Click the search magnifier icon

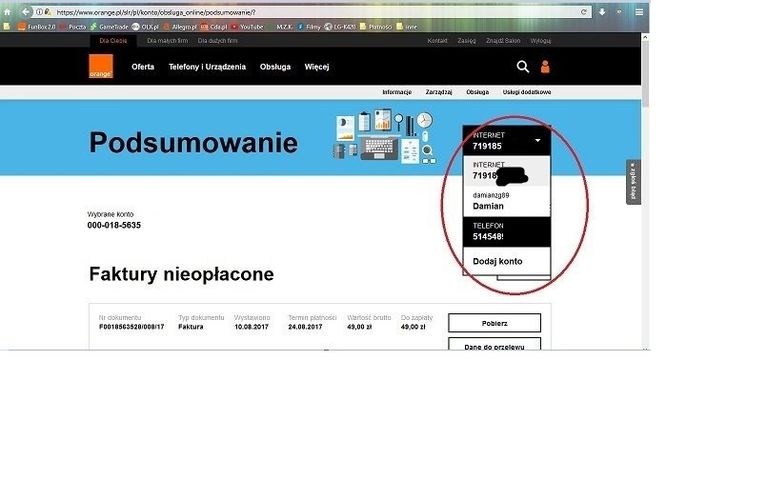click(523, 67)
